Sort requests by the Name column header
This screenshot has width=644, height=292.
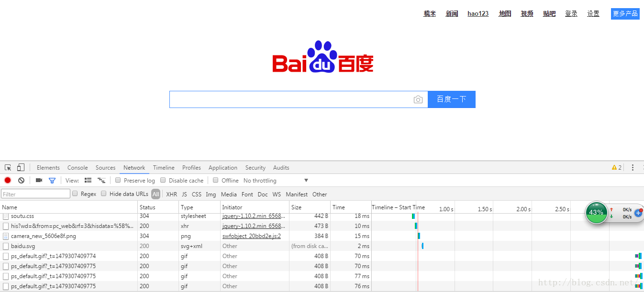click(69, 207)
